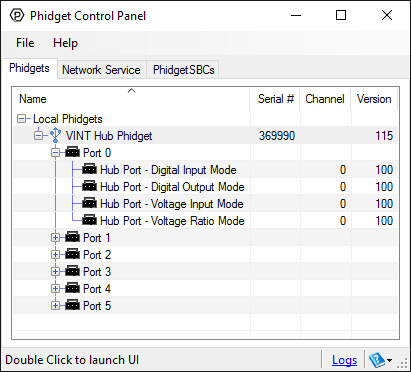
Task: Select the Port 3 label
Action: [97, 272]
